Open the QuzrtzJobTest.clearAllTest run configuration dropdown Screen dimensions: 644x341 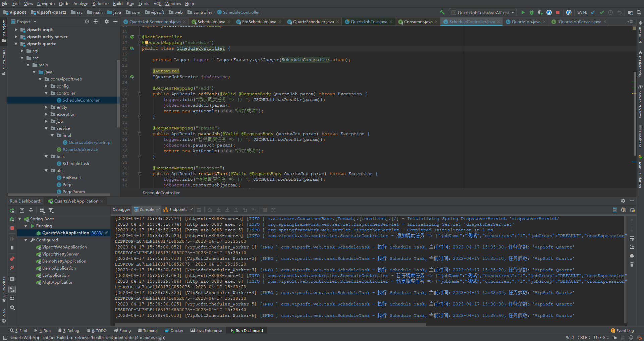coord(483,12)
